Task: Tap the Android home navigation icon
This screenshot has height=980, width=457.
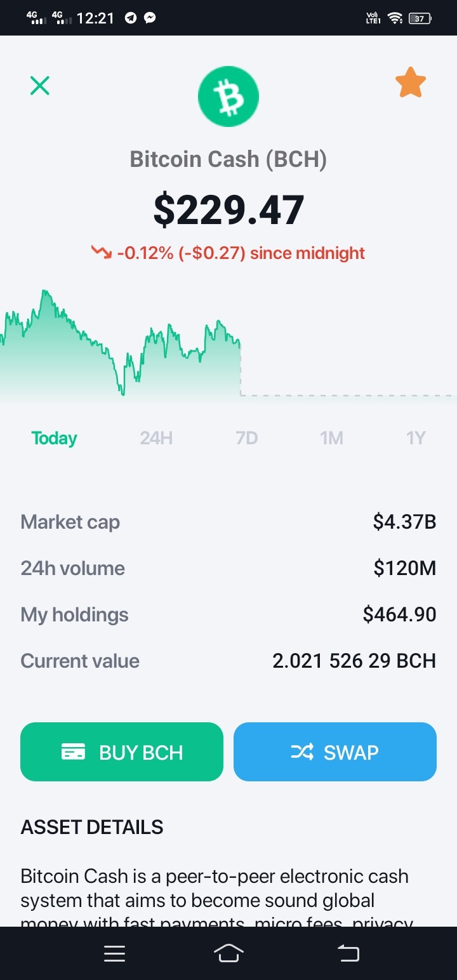Action: 228,953
